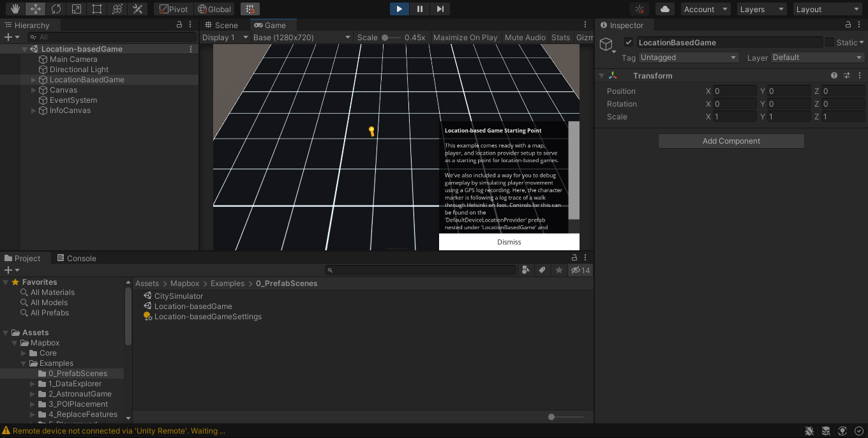
Task: Select the Hand (pan) tool
Action: (15, 9)
